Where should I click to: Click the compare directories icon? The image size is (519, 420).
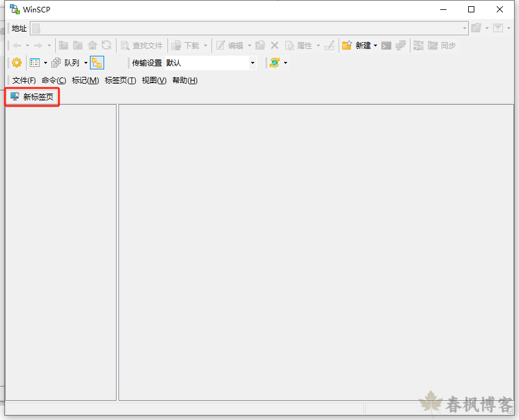point(419,45)
